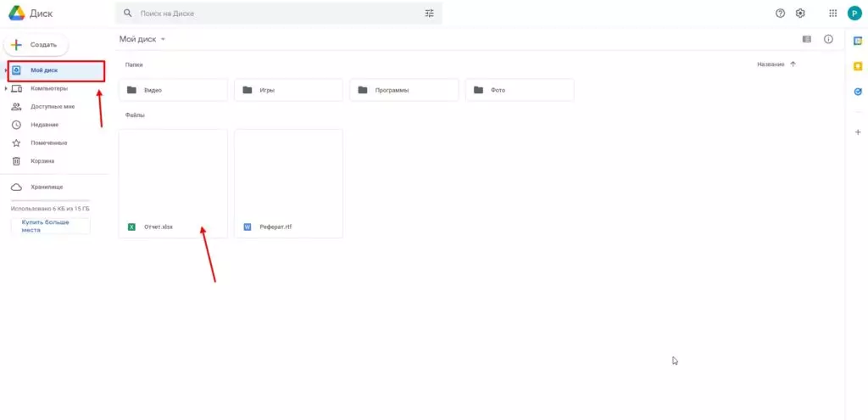Viewport: 868px width, 420px height.
Task: Click the Название sort label
Action: pos(771,64)
